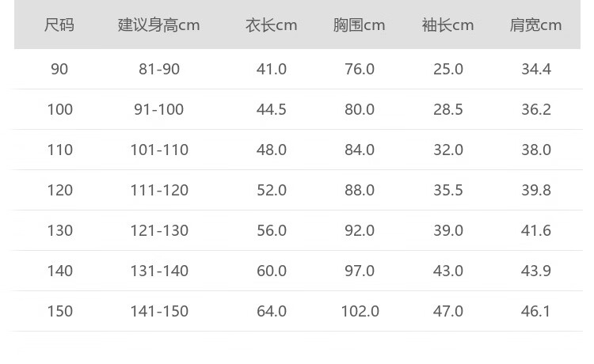
Task: Select the garment length value 44.5
Action: [x=271, y=109]
